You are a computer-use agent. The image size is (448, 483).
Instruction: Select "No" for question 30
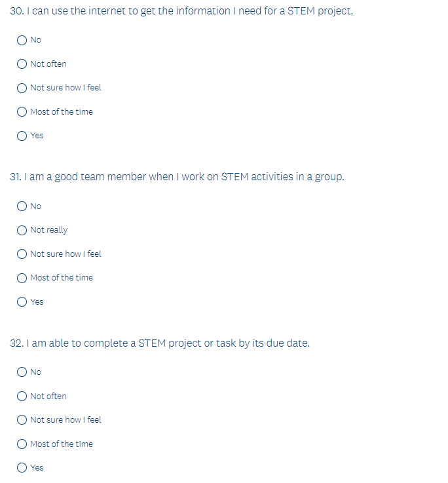(x=22, y=40)
